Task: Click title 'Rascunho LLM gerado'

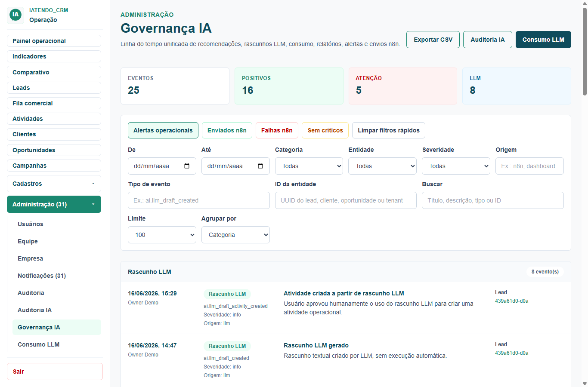Action: click(x=316, y=345)
